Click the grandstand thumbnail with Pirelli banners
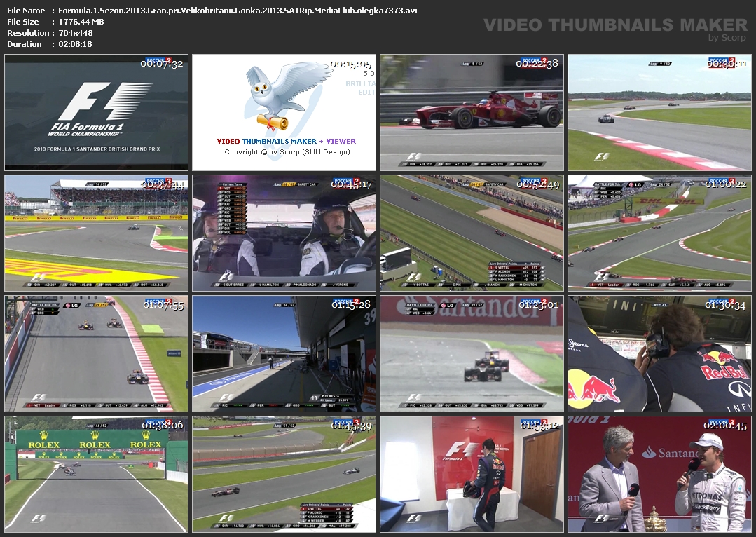 (x=97, y=233)
